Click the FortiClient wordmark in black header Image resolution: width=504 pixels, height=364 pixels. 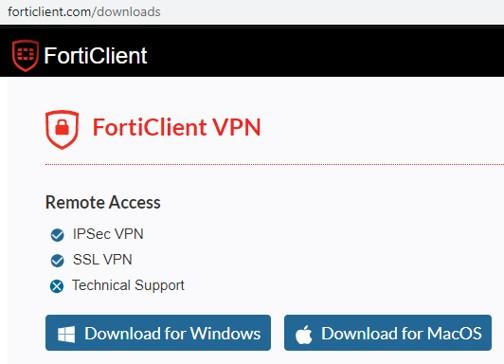(96, 56)
